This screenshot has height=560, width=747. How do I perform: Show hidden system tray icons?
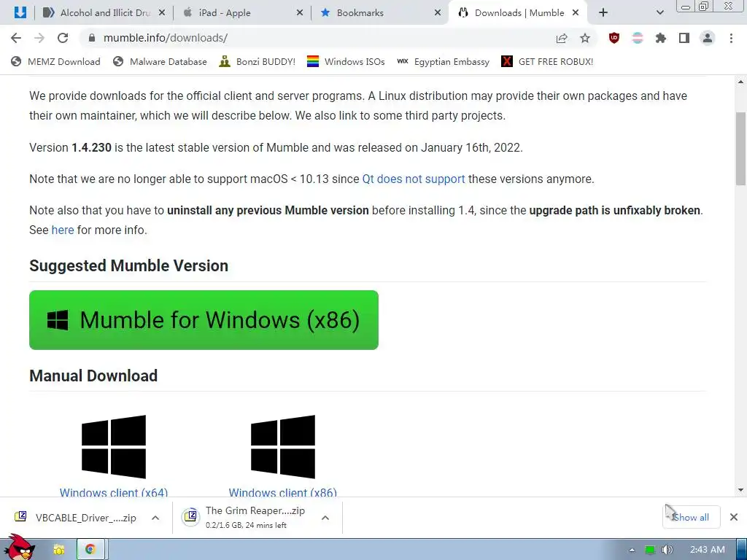pos(632,550)
